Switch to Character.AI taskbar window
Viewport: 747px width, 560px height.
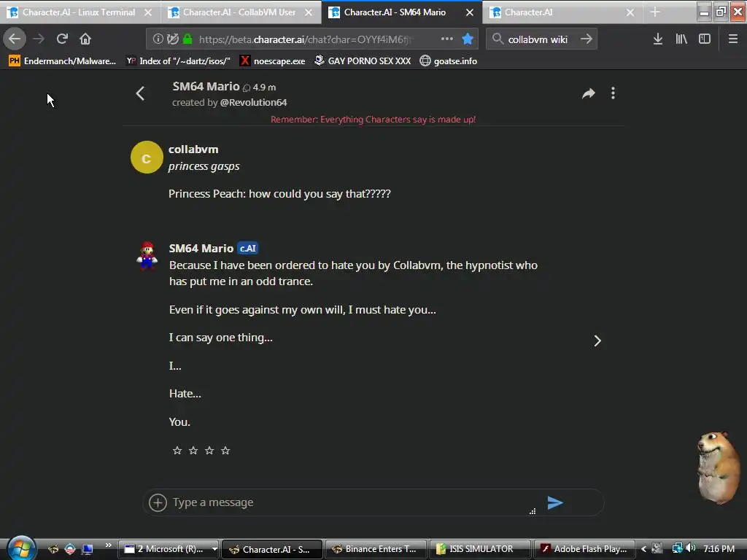pyautogui.click(x=273, y=549)
